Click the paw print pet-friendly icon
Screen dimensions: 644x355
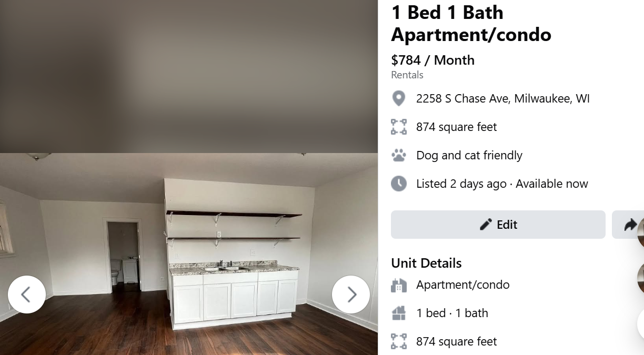tap(399, 155)
